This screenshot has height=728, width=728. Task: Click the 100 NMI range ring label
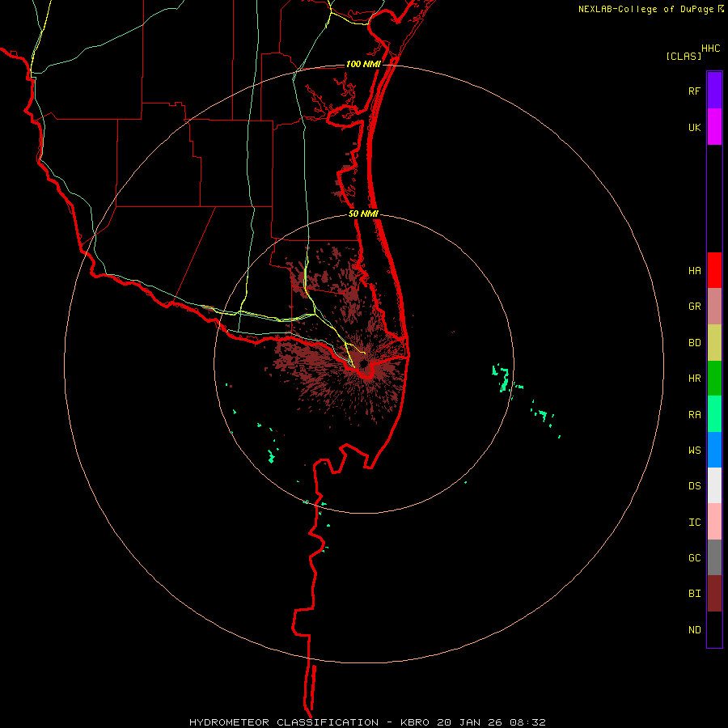point(363,64)
